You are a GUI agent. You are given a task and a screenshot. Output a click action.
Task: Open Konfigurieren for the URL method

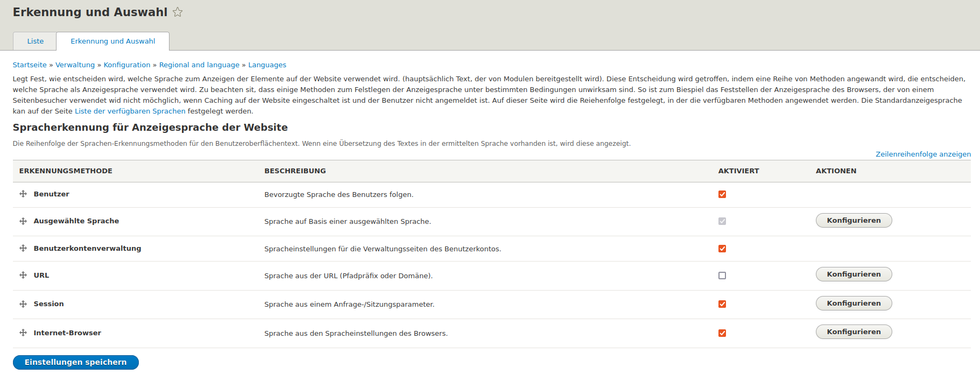854,274
